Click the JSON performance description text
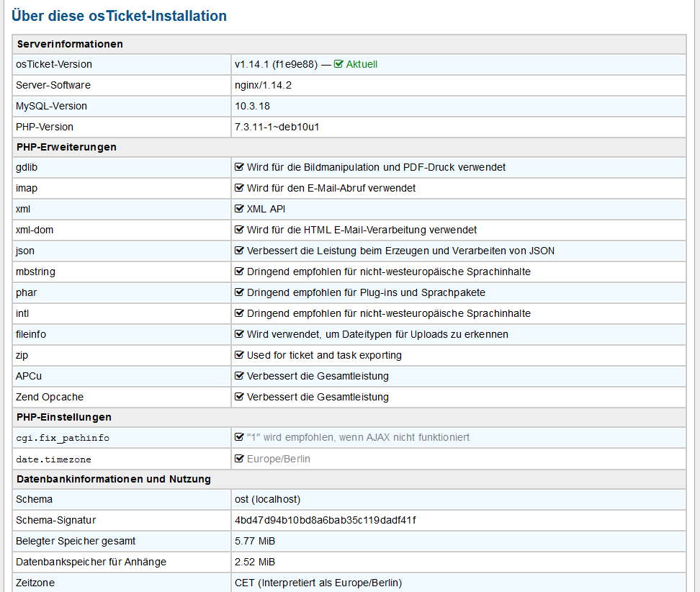700x592 pixels. (401, 251)
